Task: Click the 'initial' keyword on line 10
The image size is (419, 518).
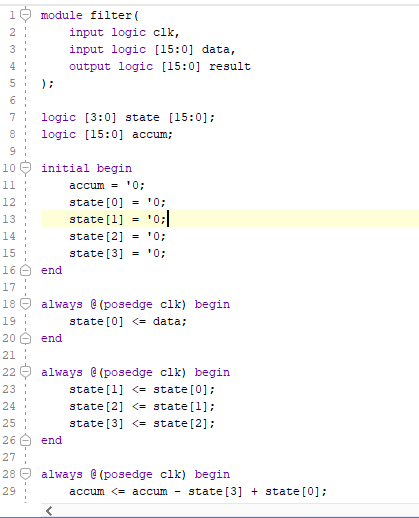Action: (65, 168)
